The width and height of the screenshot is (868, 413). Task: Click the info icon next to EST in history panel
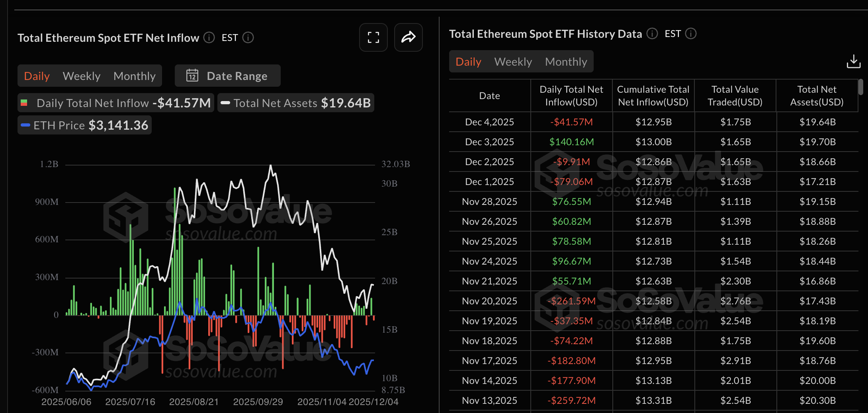[x=692, y=34]
